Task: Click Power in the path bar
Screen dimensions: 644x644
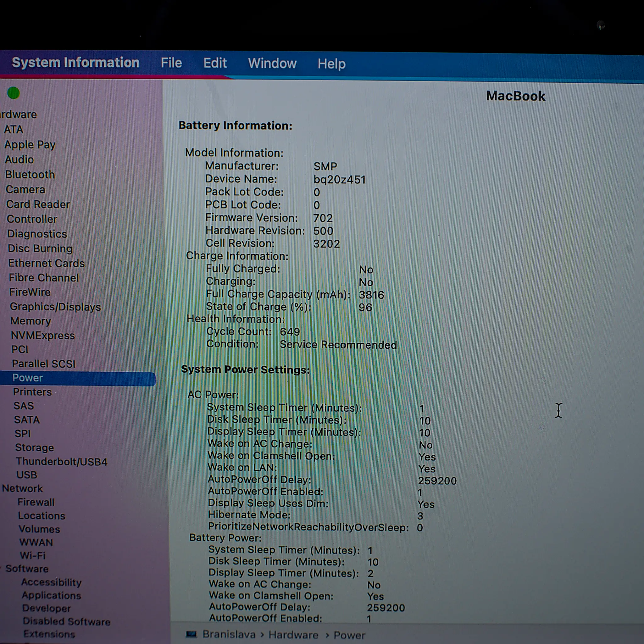Action: pos(349,635)
